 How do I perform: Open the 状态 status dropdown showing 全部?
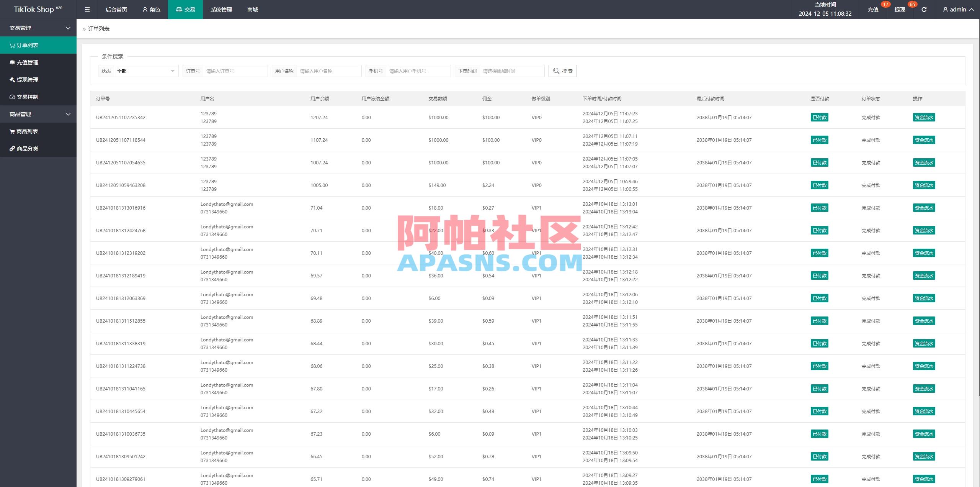pos(145,71)
